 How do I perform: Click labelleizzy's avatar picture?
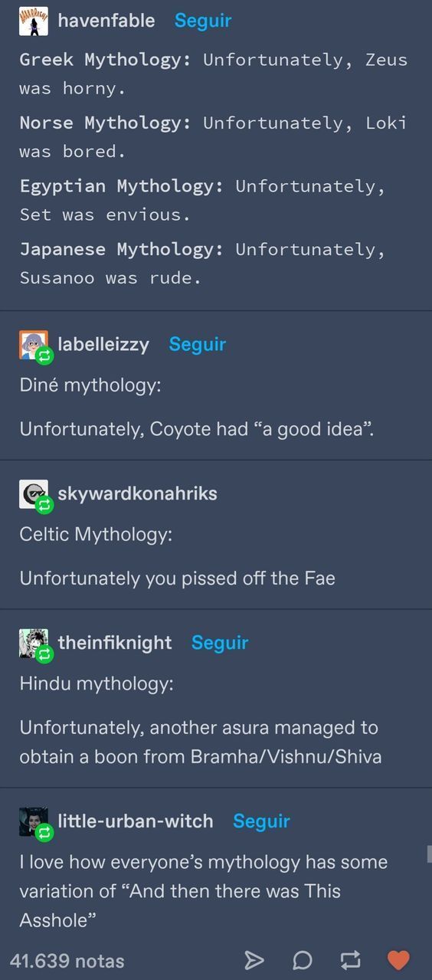34,345
